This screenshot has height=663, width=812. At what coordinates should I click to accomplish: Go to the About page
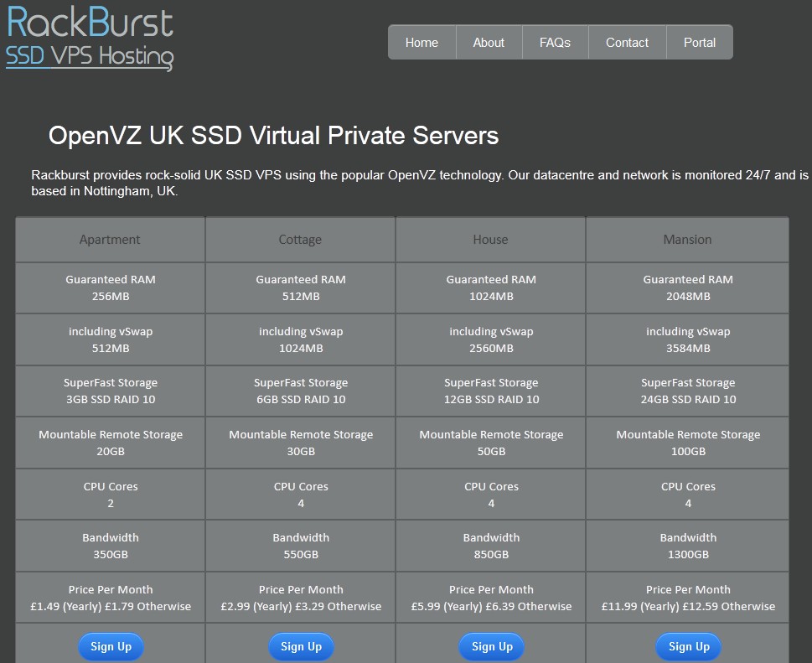tap(489, 43)
